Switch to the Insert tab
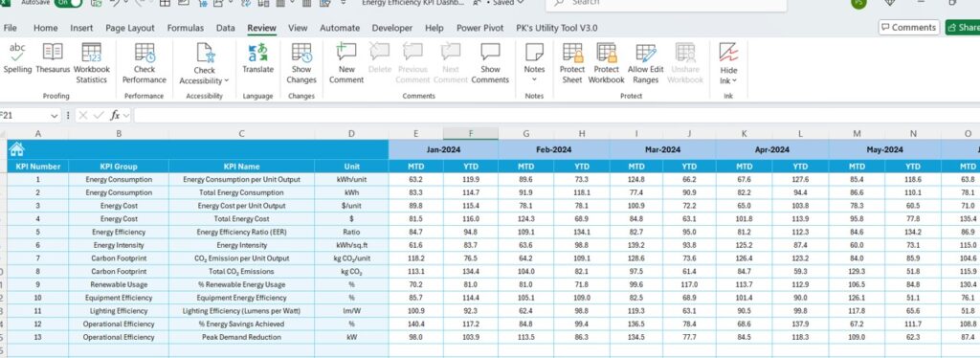This screenshot has width=980, height=358. coord(81,28)
